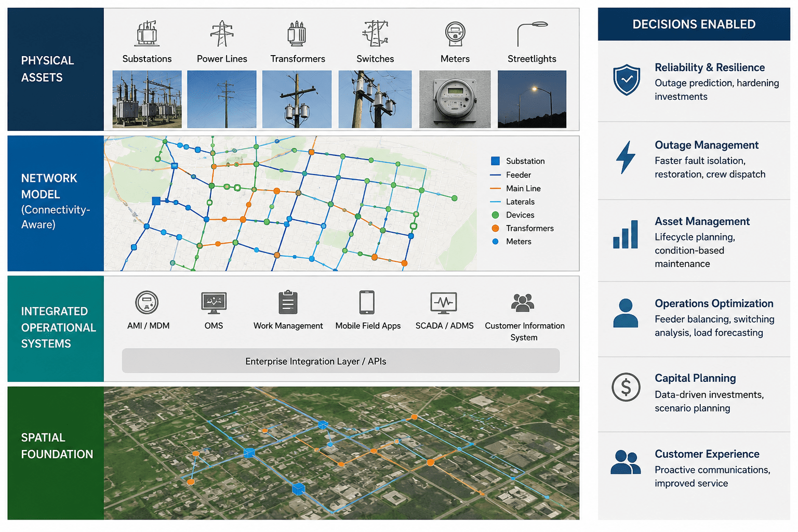Click 'Proactive communications, improved service' text
This screenshot has width=798, height=532.
pos(712,476)
